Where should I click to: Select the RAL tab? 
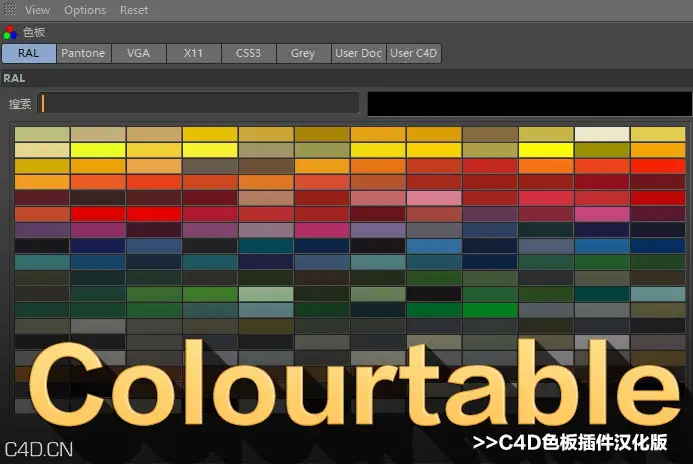coord(29,53)
